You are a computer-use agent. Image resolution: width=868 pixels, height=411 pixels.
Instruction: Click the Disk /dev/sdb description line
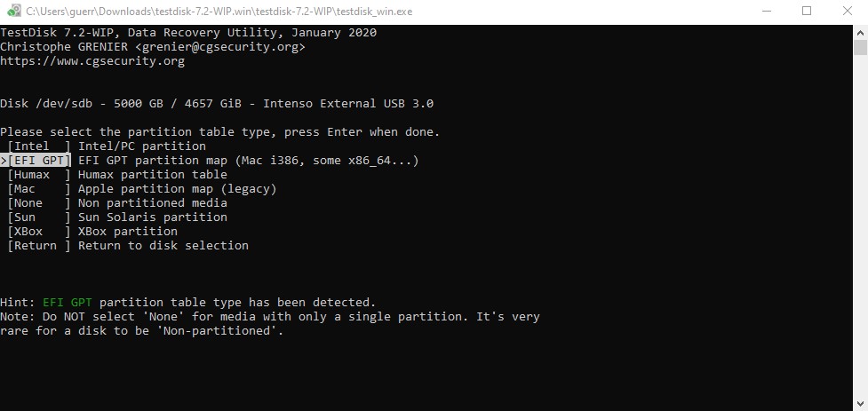point(217,104)
